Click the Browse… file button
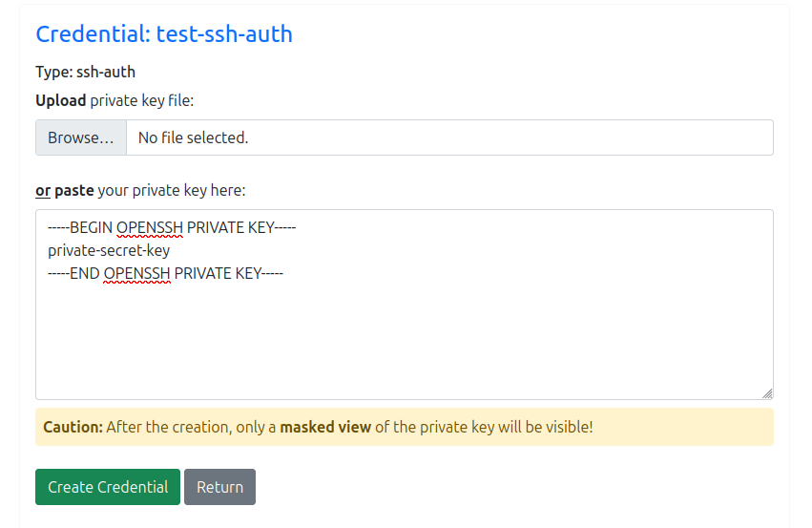 click(x=81, y=137)
